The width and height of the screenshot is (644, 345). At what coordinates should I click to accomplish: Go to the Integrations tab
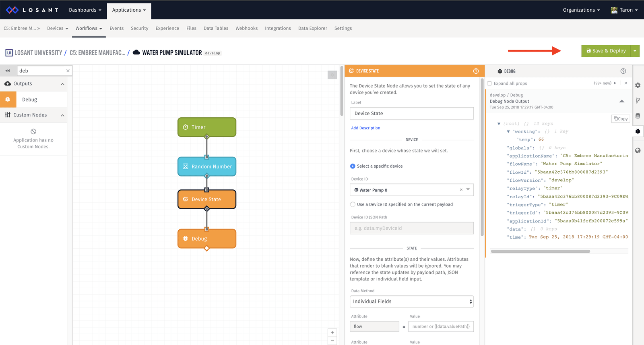(x=278, y=28)
